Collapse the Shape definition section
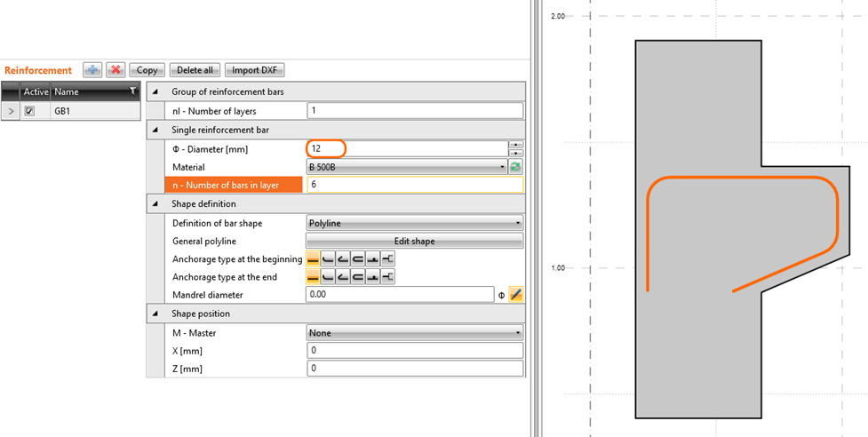This screenshot has width=868, height=437. [155, 203]
